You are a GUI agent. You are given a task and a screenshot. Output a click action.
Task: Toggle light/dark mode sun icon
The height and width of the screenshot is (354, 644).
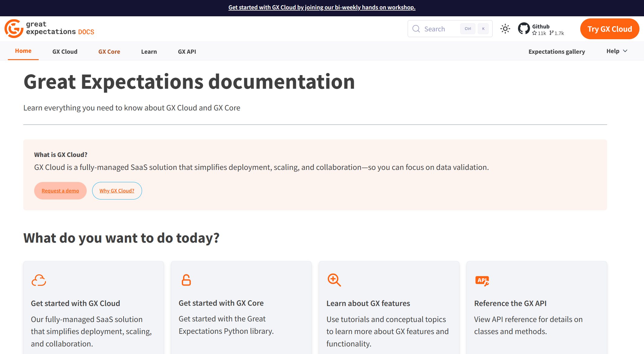tap(505, 29)
